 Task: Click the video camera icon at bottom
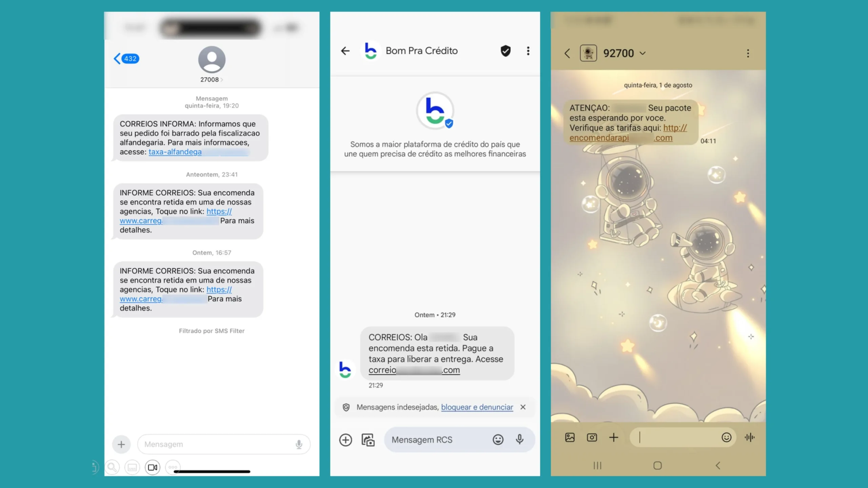153,468
